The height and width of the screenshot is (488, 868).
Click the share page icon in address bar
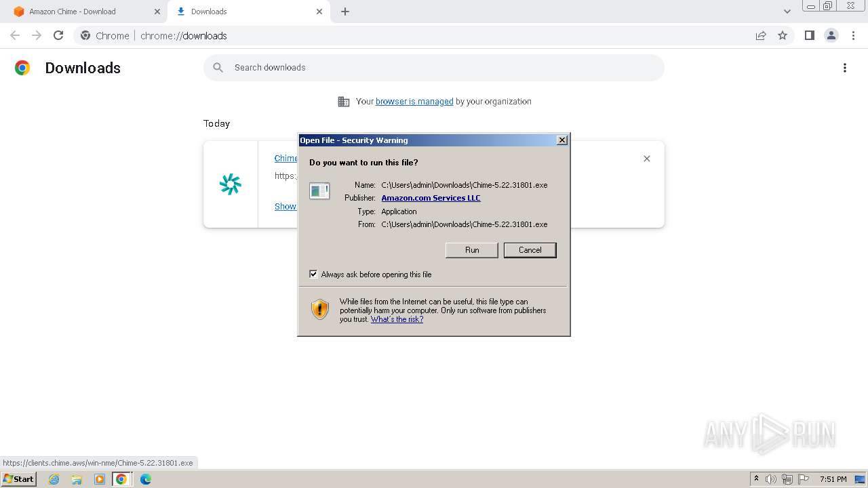point(761,35)
